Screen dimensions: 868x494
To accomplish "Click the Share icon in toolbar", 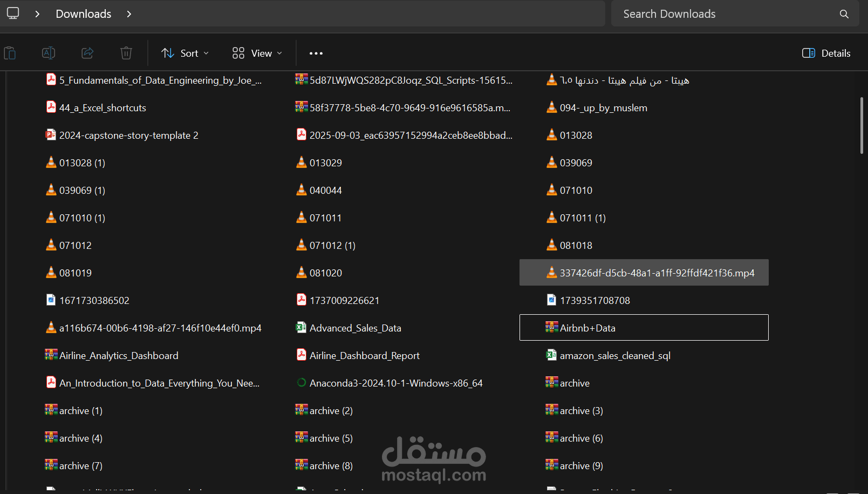I will click(87, 53).
